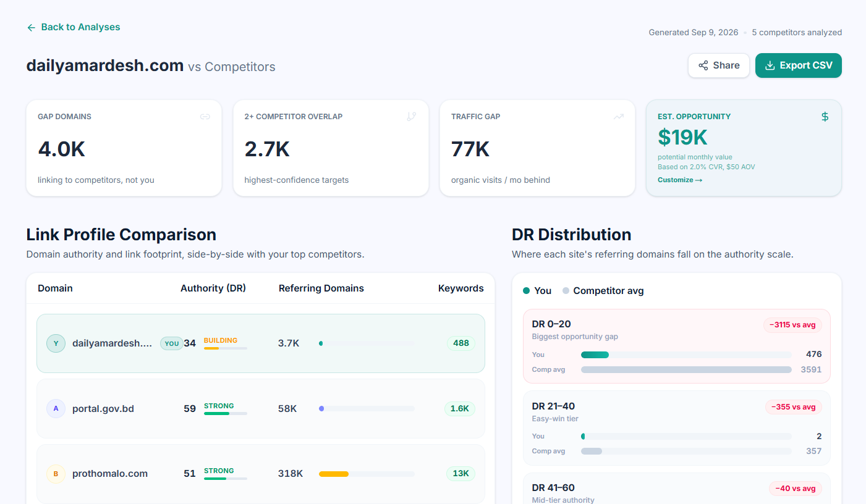Select the B avatar for prothomalo.com
Image resolution: width=866 pixels, height=504 pixels.
[56, 474]
